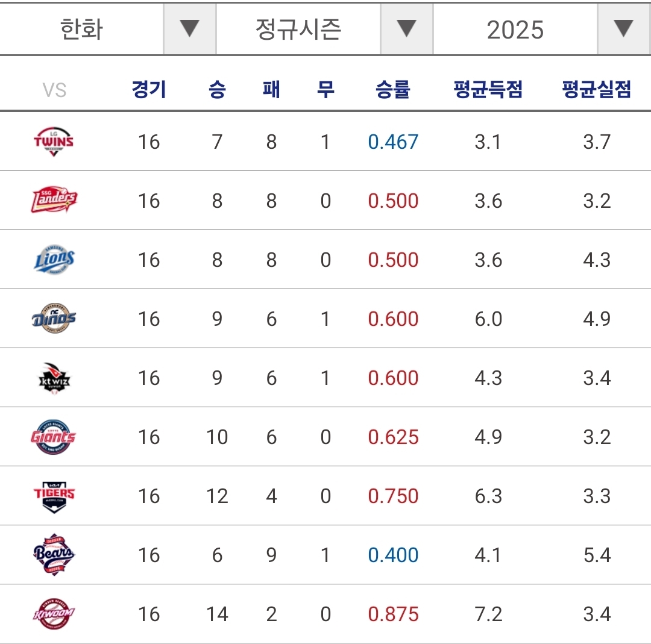This screenshot has width=651, height=644.
Task: Expand the 한화 team dropdown arrow
Action: click(189, 29)
